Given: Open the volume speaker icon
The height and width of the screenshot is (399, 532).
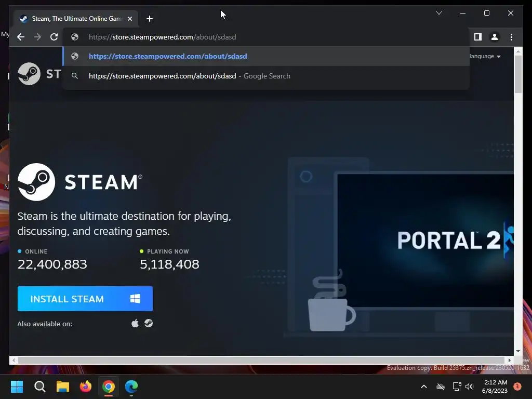Looking at the screenshot, I should (x=469, y=387).
